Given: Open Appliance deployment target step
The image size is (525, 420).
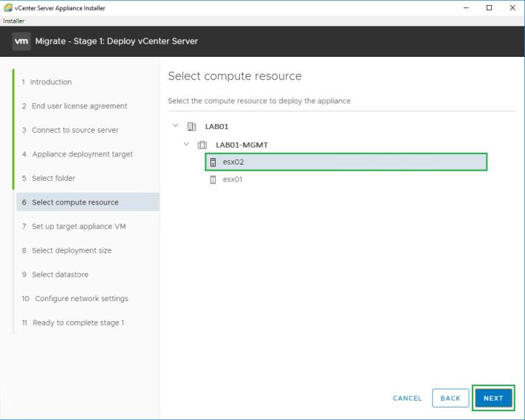Looking at the screenshot, I should coord(82,154).
